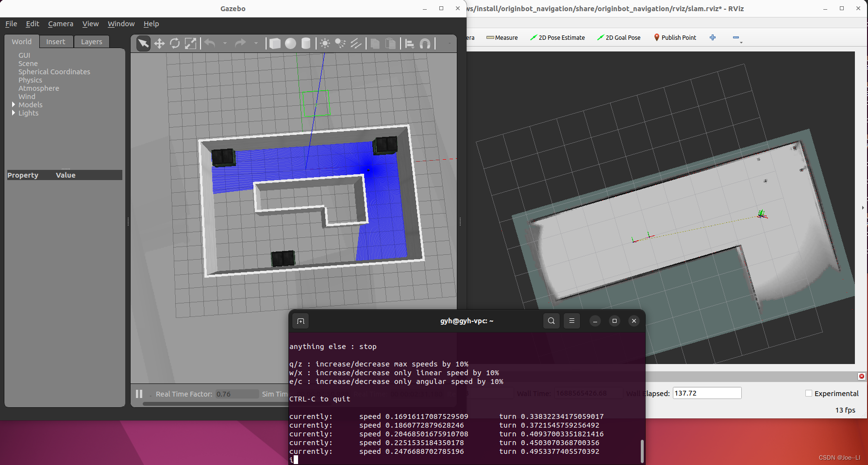
Task: Click the blue plus add-tool icon in RViz
Action: click(713, 37)
